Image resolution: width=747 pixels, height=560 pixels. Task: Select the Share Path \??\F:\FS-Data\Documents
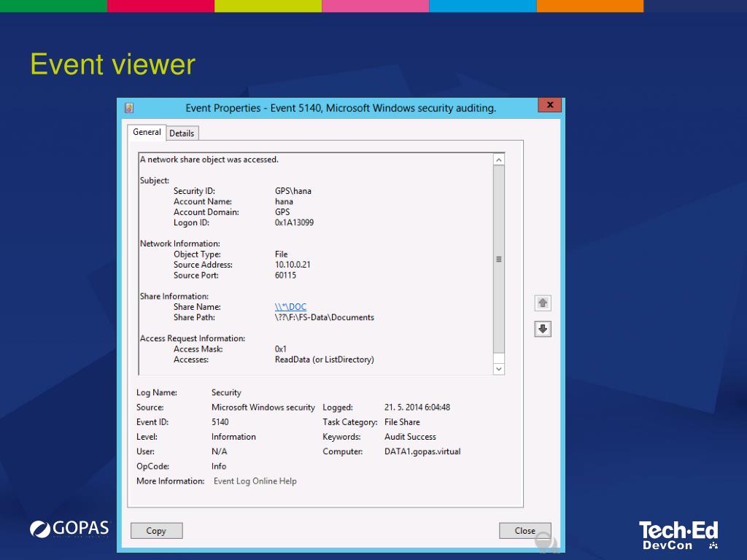325,317
